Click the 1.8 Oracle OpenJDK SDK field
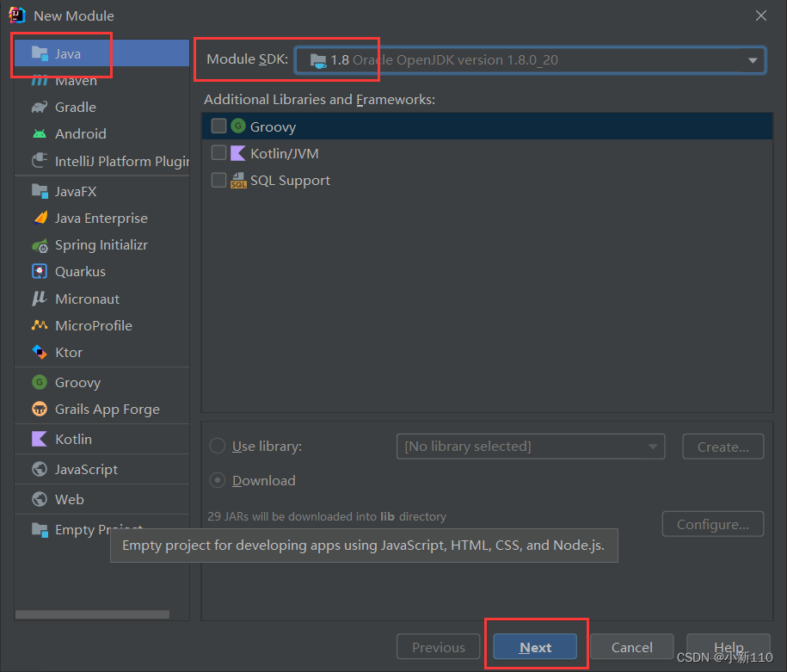 point(530,60)
